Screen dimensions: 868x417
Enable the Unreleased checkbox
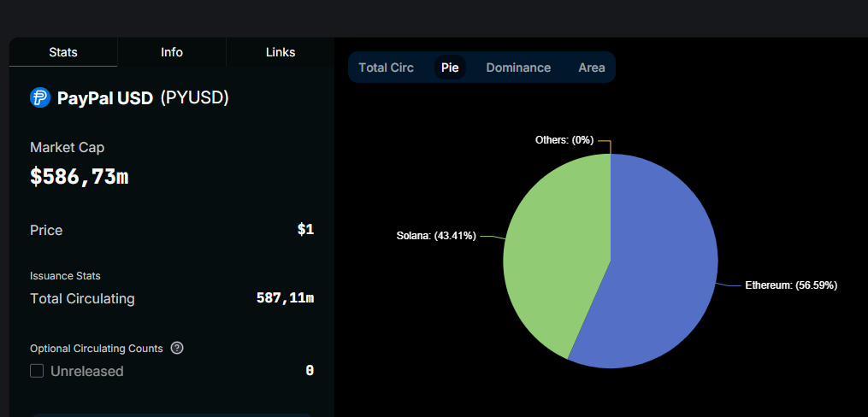click(x=37, y=371)
